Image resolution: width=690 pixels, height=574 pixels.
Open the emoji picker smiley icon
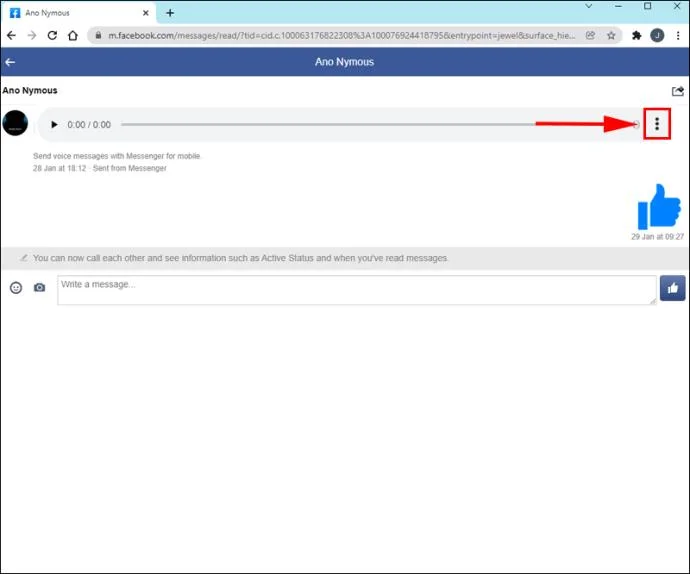tap(16, 288)
